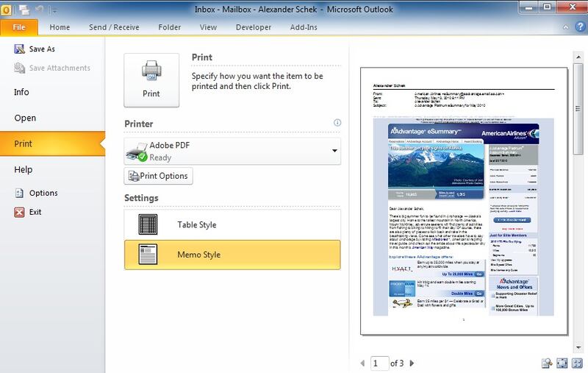Click the current page number field
Image resolution: width=588 pixels, height=373 pixels.
pyautogui.click(x=379, y=363)
